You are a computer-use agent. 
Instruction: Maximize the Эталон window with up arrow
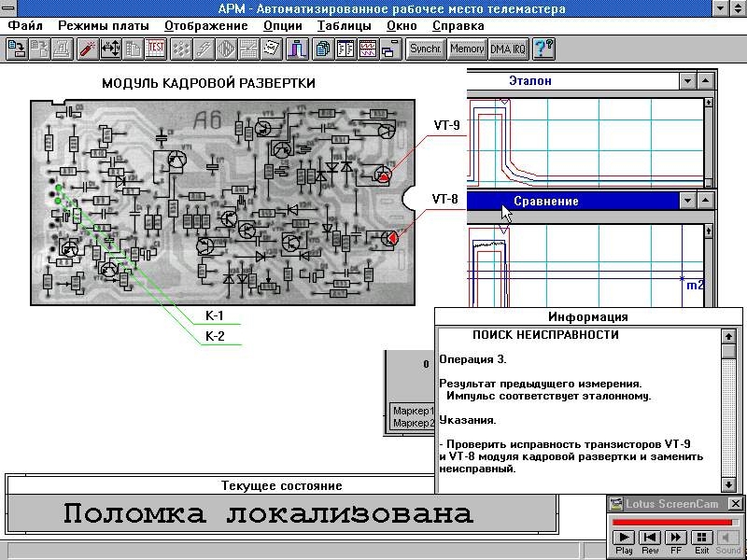pos(706,81)
